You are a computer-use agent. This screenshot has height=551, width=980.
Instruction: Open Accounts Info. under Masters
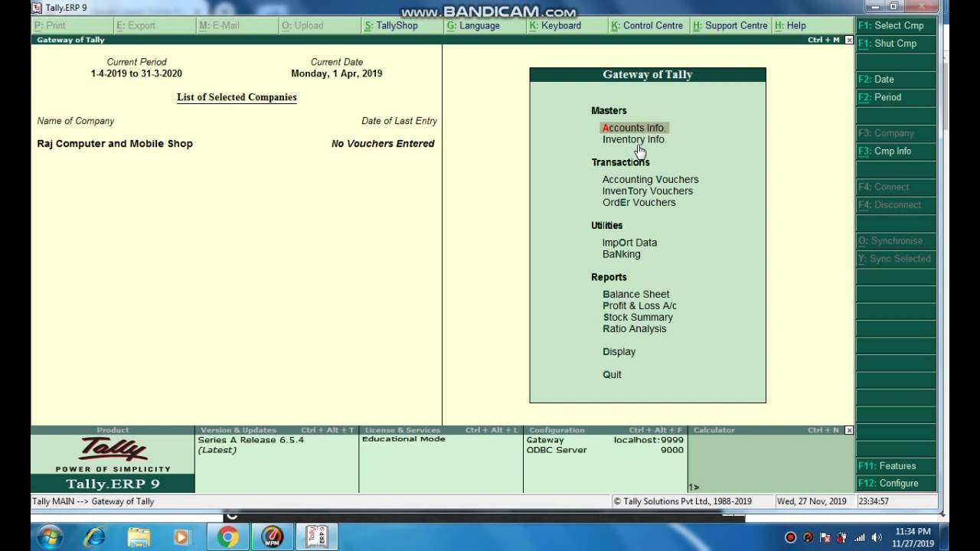pos(634,128)
